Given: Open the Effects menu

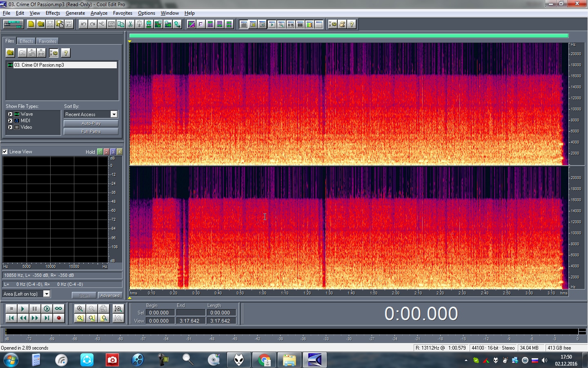Looking at the screenshot, I should tap(53, 13).
